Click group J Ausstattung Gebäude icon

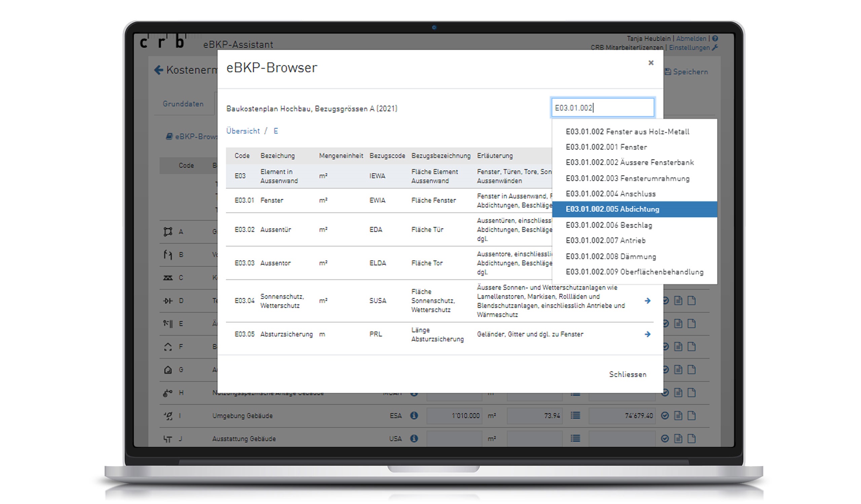click(168, 438)
